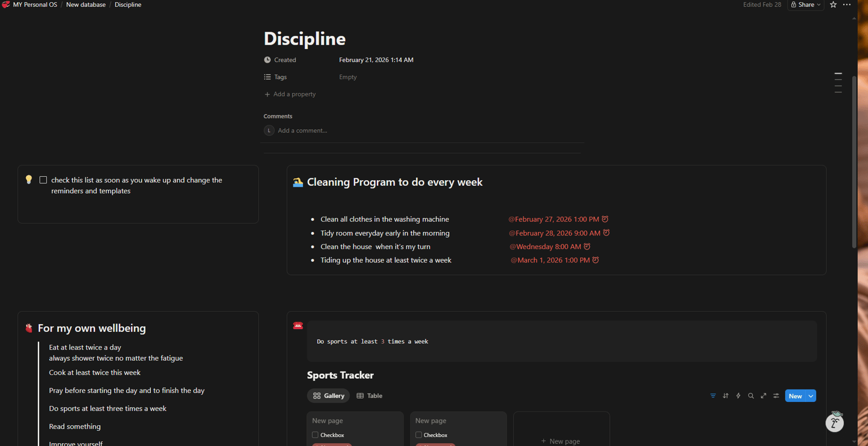Viewport: 868px width, 446px height.
Task: Open the three-dot page options menu
Action: (847, 5)
